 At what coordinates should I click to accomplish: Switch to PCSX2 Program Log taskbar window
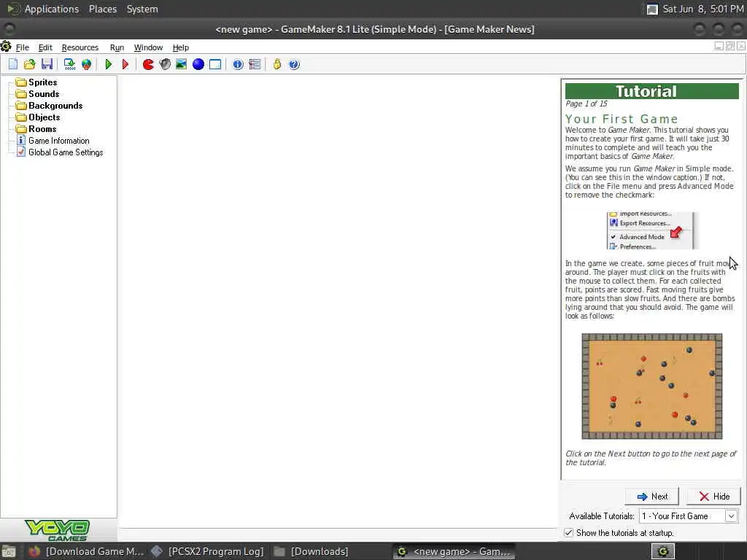tap(207, 551)
